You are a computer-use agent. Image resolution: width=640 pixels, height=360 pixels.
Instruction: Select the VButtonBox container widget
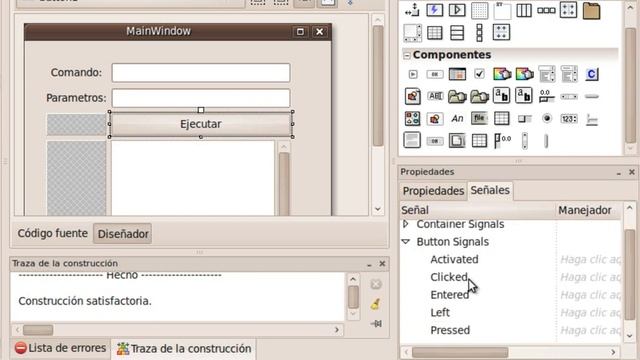[479, 33]
